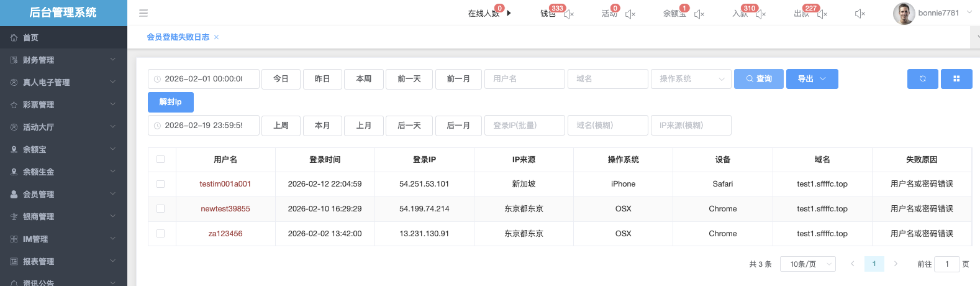
Task: Click the bonnie7781 user avatar
Action: tap(904, 13)
